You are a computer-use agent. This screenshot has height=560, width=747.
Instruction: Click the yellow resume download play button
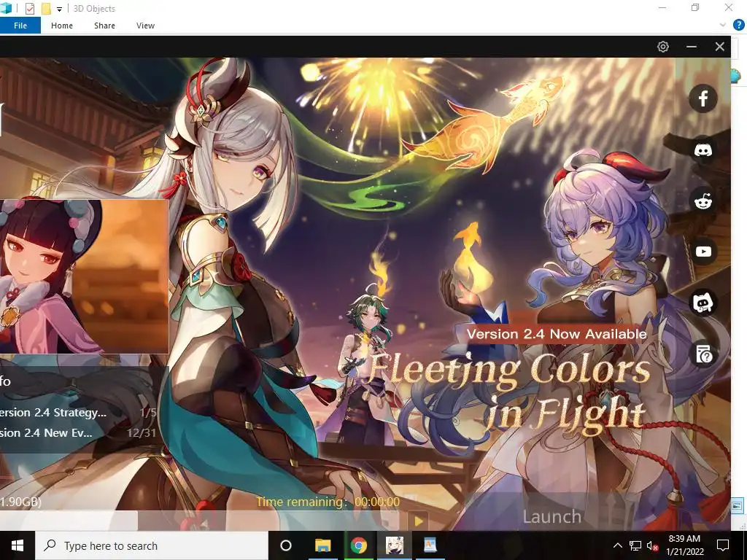click(419, 521)
